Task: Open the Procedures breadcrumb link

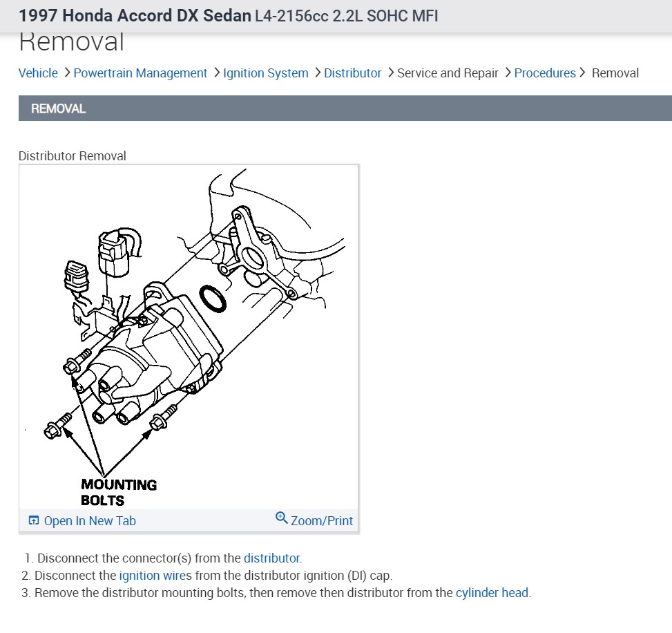Action: tap(545, 73)
